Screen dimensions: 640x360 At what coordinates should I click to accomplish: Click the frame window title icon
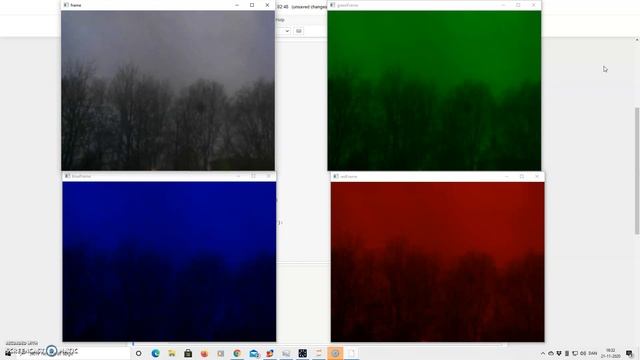point(66,5)
